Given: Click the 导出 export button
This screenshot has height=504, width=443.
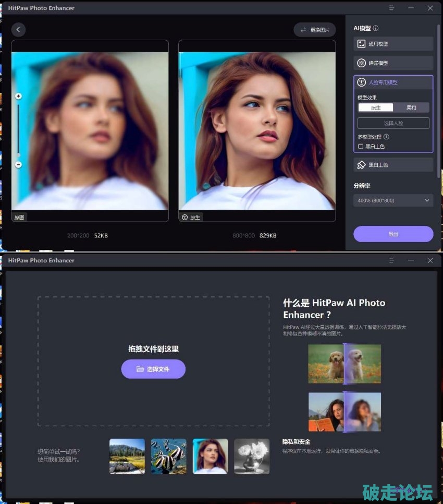Looking at the screenshot, I should [393, 234].
